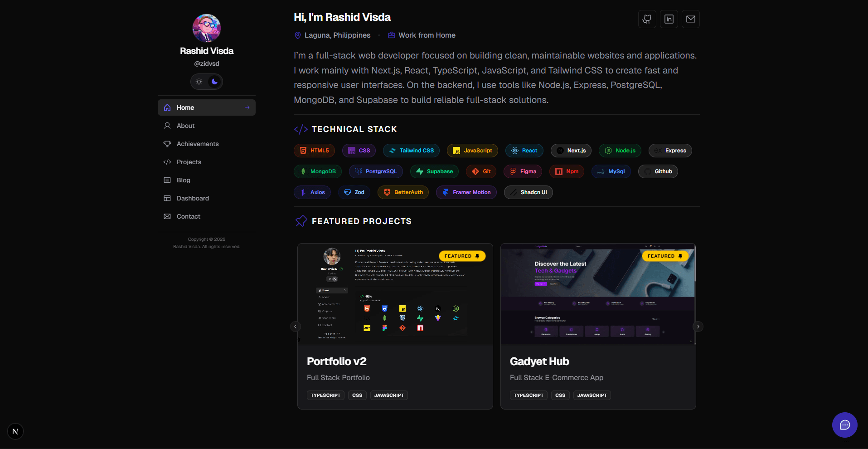Click the location pin beside Laguna, Philippines
This screenshot has height=449, width=868.
297,35
